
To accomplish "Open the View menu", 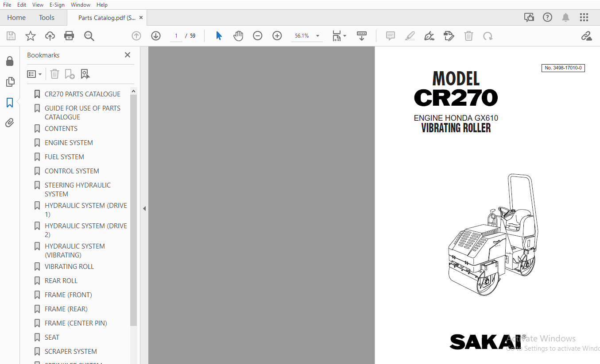I will click(38, 5).
